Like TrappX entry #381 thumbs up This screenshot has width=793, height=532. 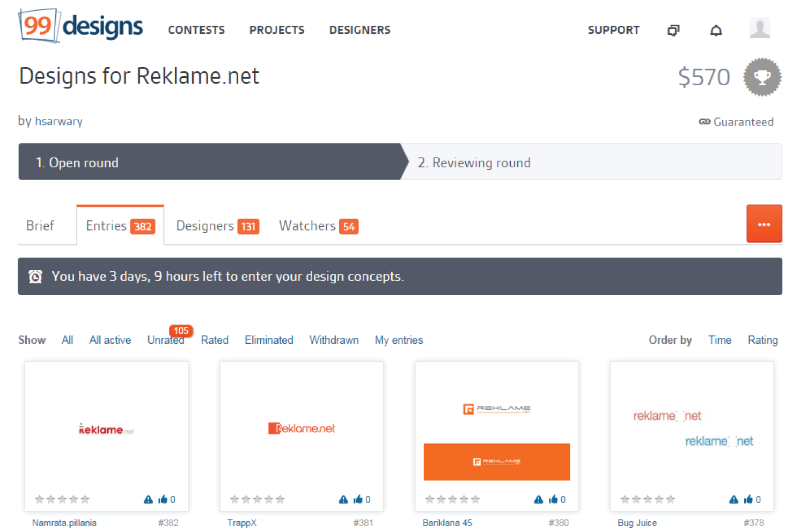coord(358,499)
